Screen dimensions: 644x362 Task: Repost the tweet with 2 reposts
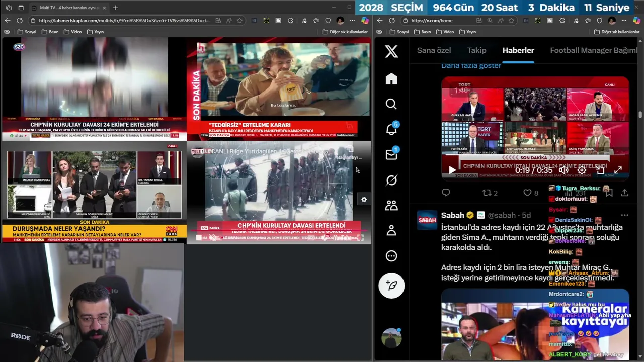pos(490,193)
